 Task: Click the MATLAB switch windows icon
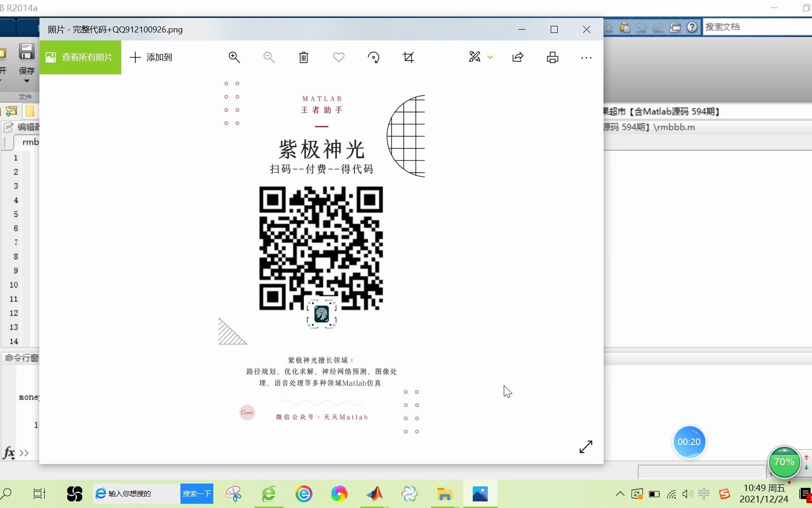point(675,27)
